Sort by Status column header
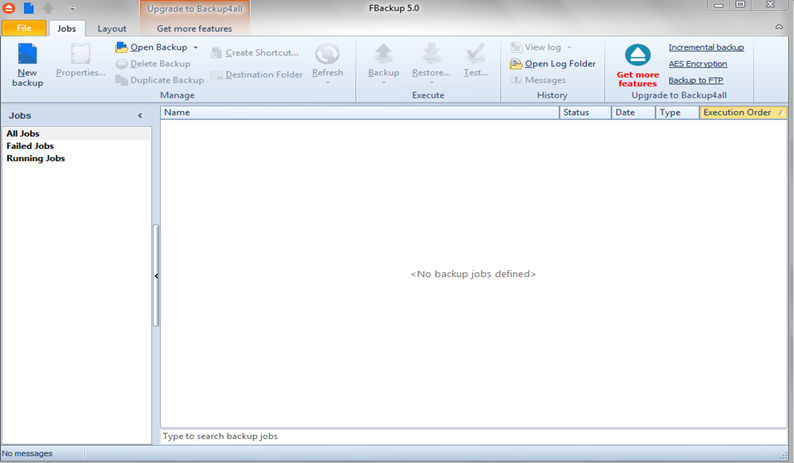The image size is (794, 463). (585, 112)
